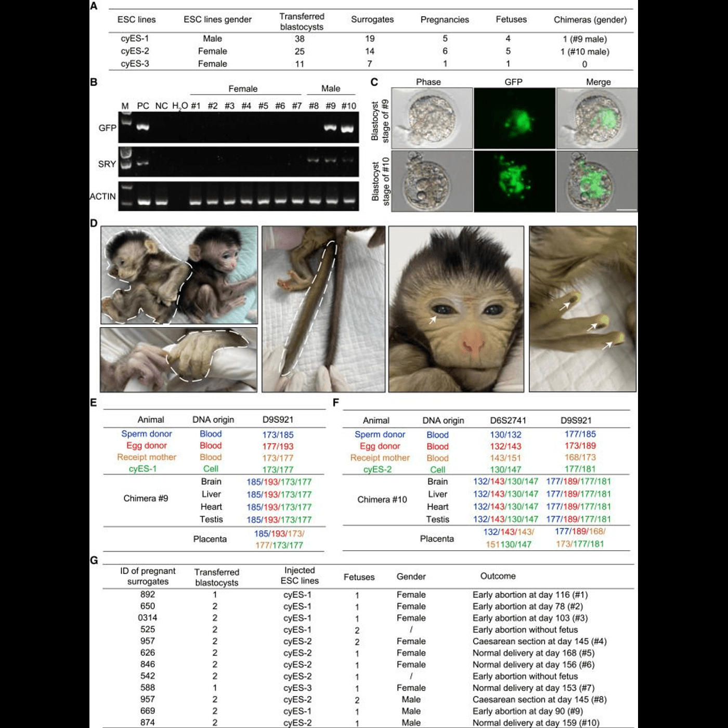Click the GFP image of blastocyst #9

[x=514, y=118]
